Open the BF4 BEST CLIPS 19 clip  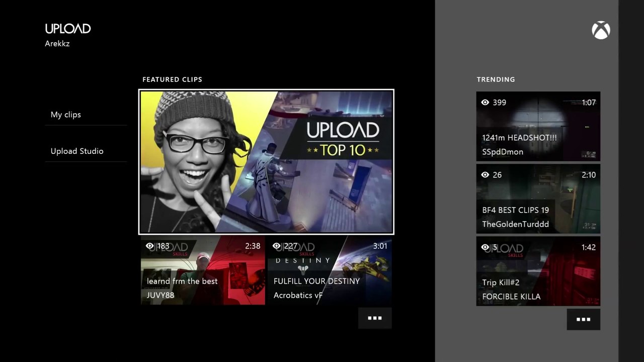click(538, 199)
